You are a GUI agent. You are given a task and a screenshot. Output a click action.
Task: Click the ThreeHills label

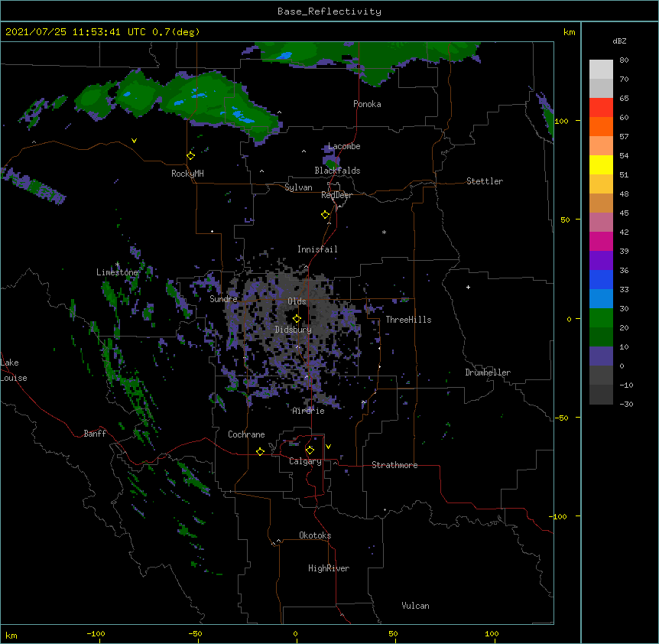(408, 320)
